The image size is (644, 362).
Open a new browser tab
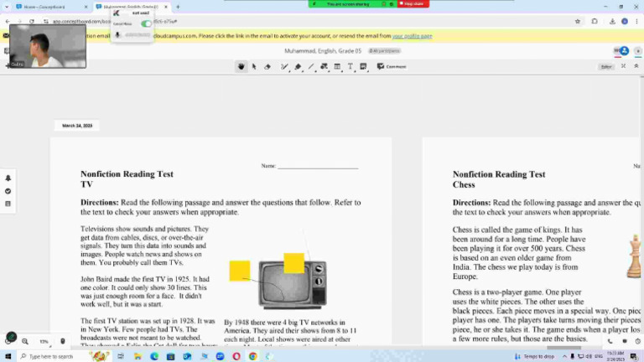(178, 7)
